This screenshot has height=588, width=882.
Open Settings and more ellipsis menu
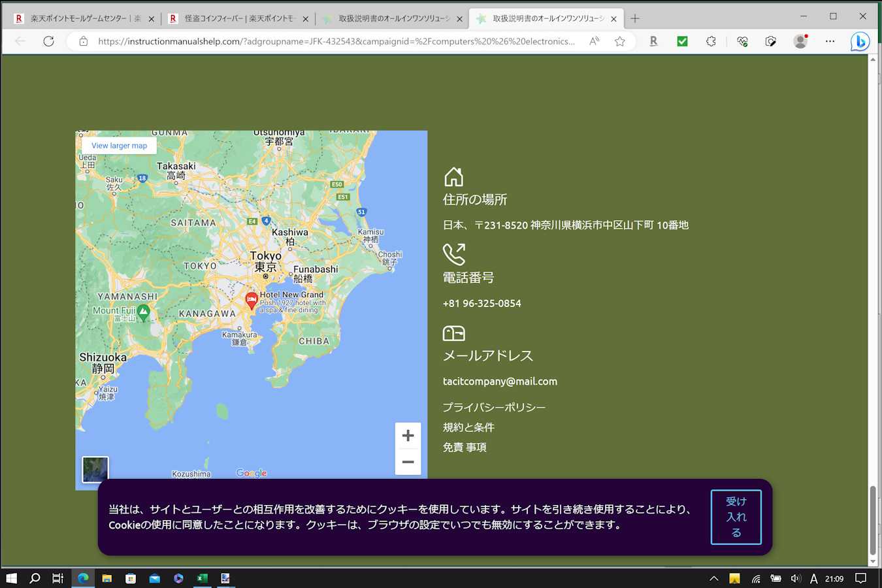(x=830, y=41)
